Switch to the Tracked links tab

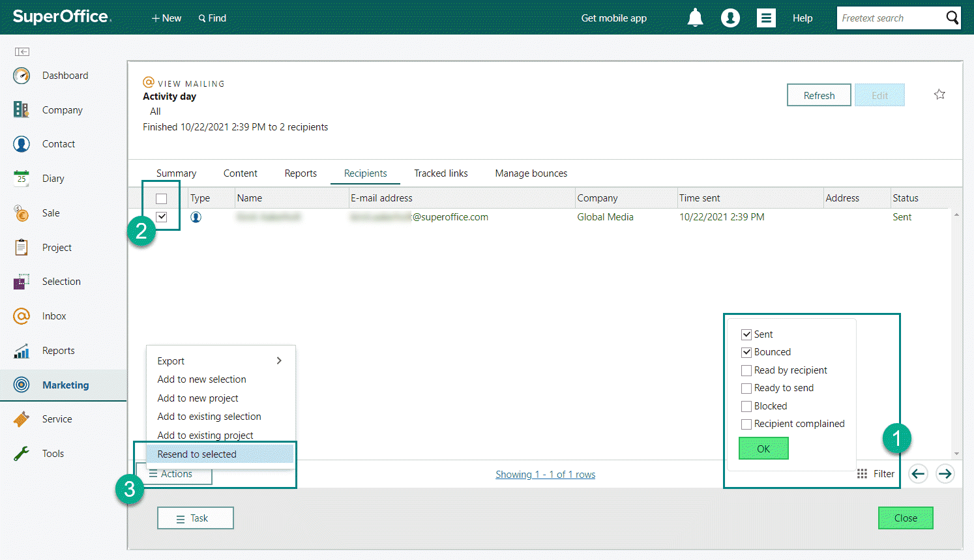(441, 173)
